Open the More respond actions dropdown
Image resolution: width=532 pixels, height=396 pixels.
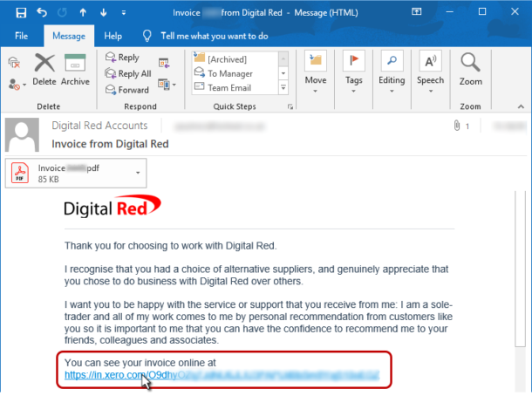point(167,85)
